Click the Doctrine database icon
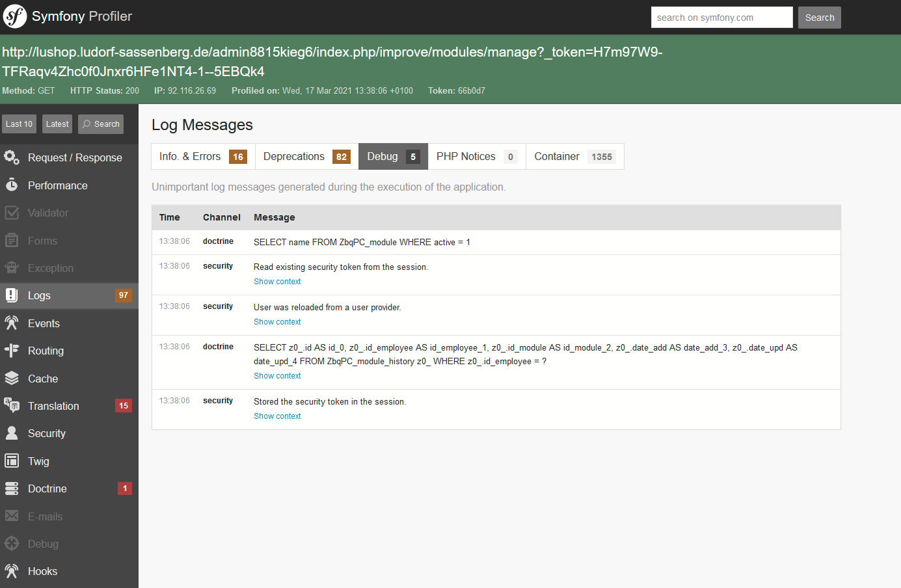 tap(12, 488)
